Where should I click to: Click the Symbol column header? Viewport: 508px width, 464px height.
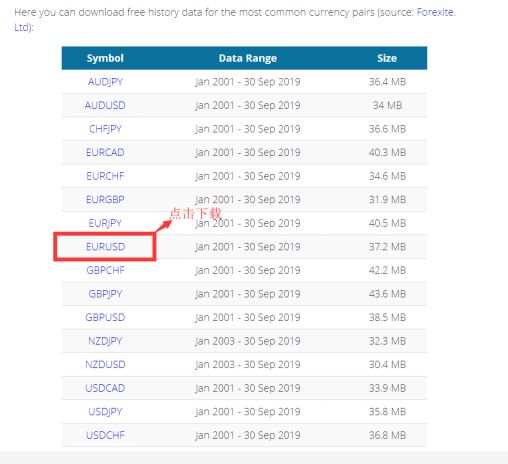(x=105, y=58)
